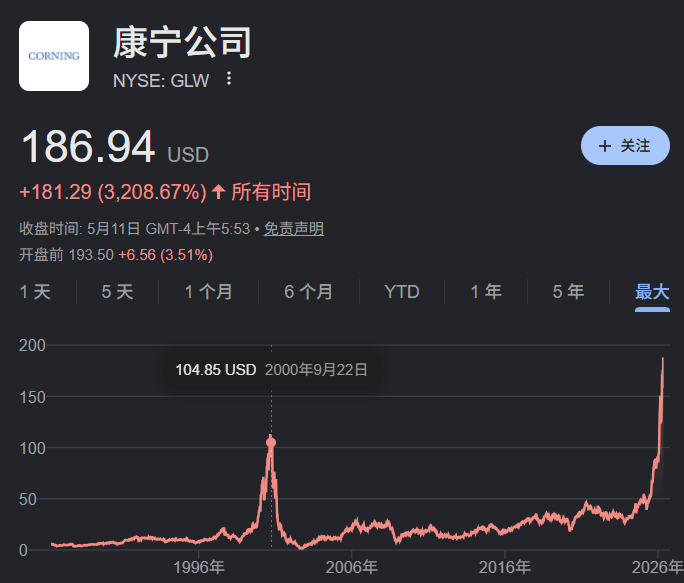Viewport: 684px width, 583px height.
Task: Open the three-dot menu beside NYSE: GLW
Action: [229, 79]
